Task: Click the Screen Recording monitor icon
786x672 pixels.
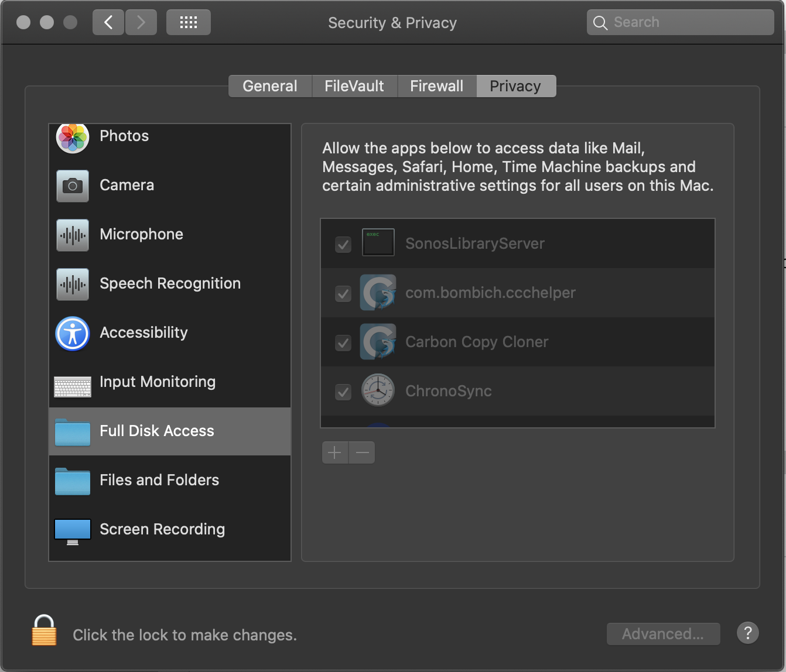Action: pos(73,532)
